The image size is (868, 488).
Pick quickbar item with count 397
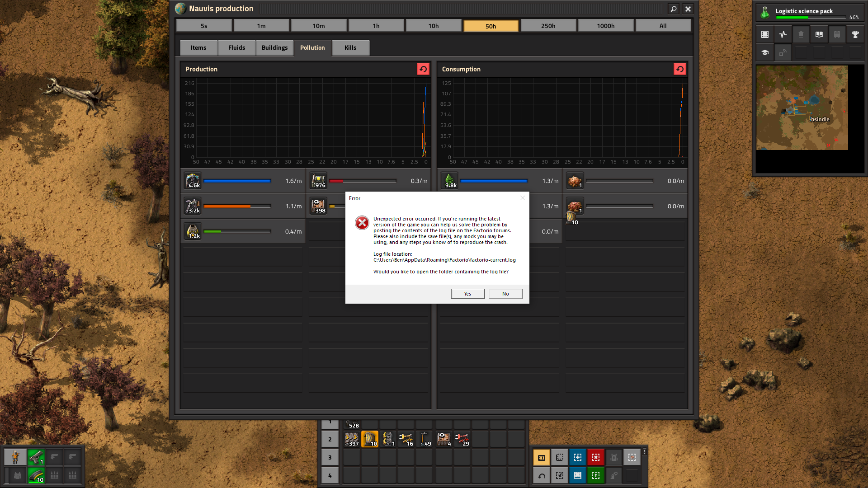352,439
